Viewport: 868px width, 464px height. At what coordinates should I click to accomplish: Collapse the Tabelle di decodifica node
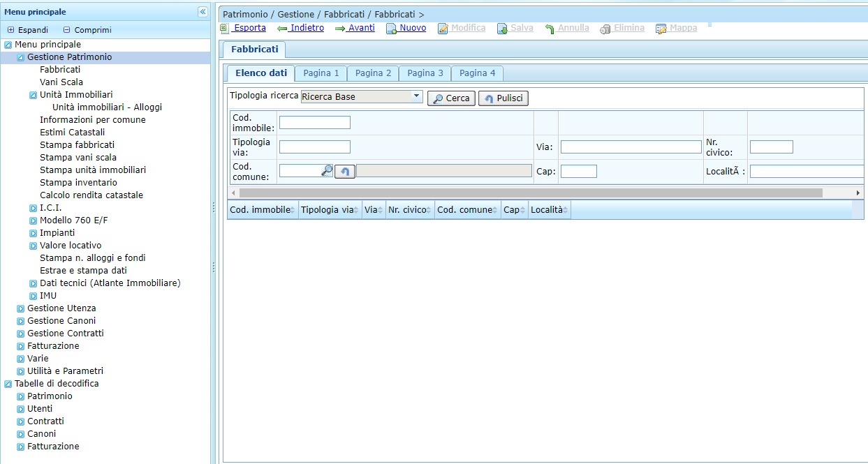[x=8, y=384]
